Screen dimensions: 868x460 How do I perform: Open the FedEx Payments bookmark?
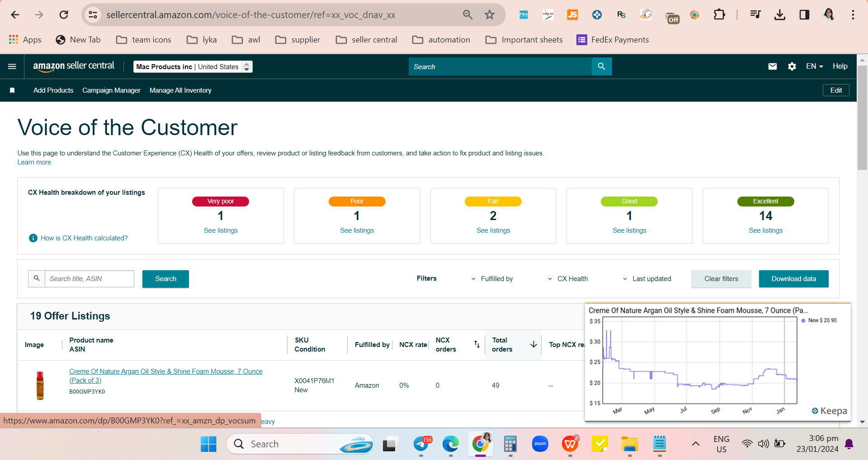point(613,40)
